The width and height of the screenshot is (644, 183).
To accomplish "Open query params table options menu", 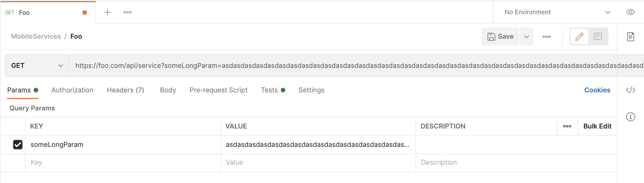I will (x=567, y=126).
